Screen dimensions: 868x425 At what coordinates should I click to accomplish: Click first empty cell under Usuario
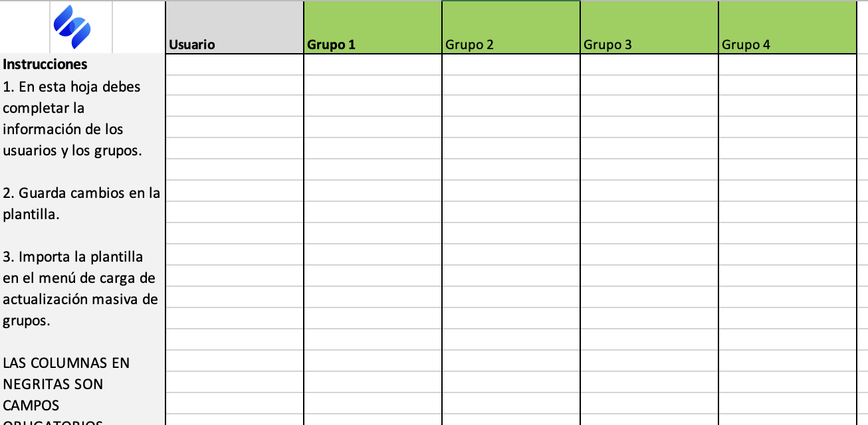235,65
